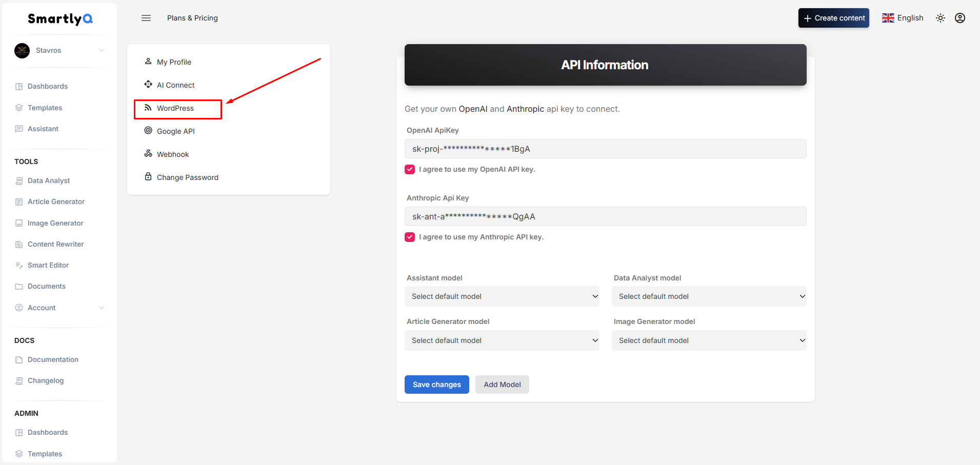The height and width of the screenshot is (465, 980).
Task: Click the Anthropic Api Key input field
Action: (606, 216)
